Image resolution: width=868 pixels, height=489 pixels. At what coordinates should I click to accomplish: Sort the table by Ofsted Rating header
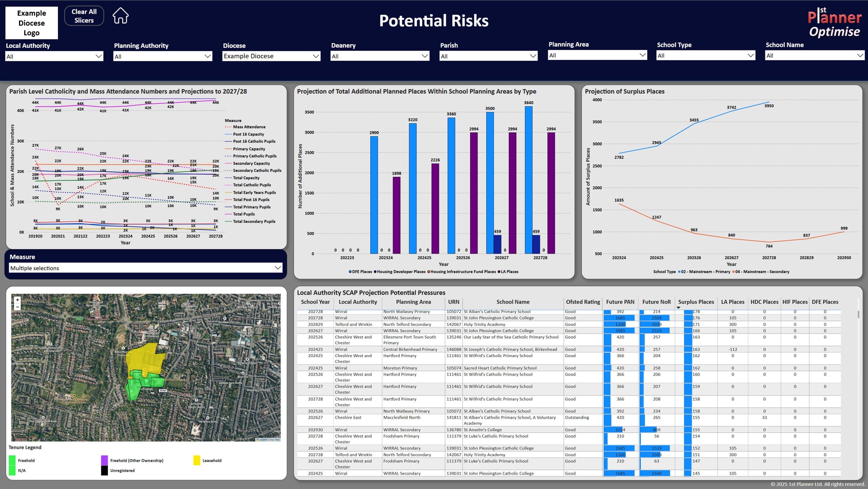[583, 302]
